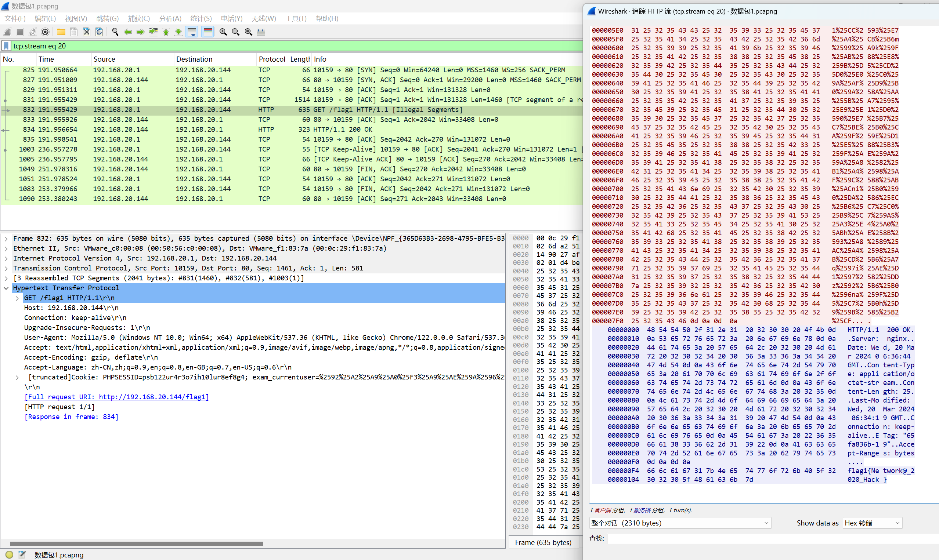Sort packet list by Destination column
The height and width of the screenshot is (560, 939).
pyautogui.click(x=215, y=59)
